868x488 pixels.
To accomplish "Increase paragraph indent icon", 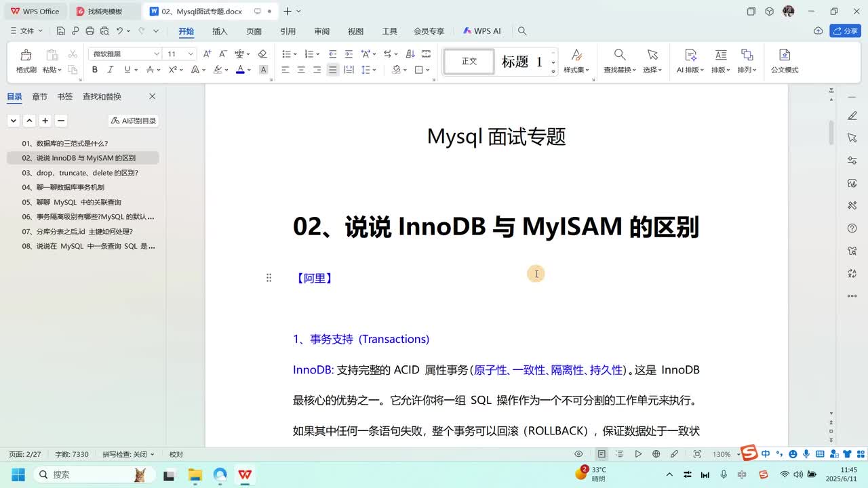I will [349, 54].
